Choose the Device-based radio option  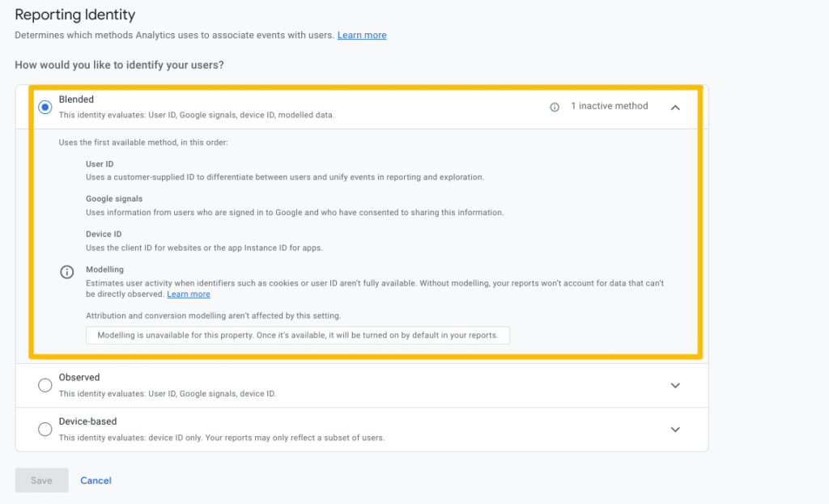45,430
